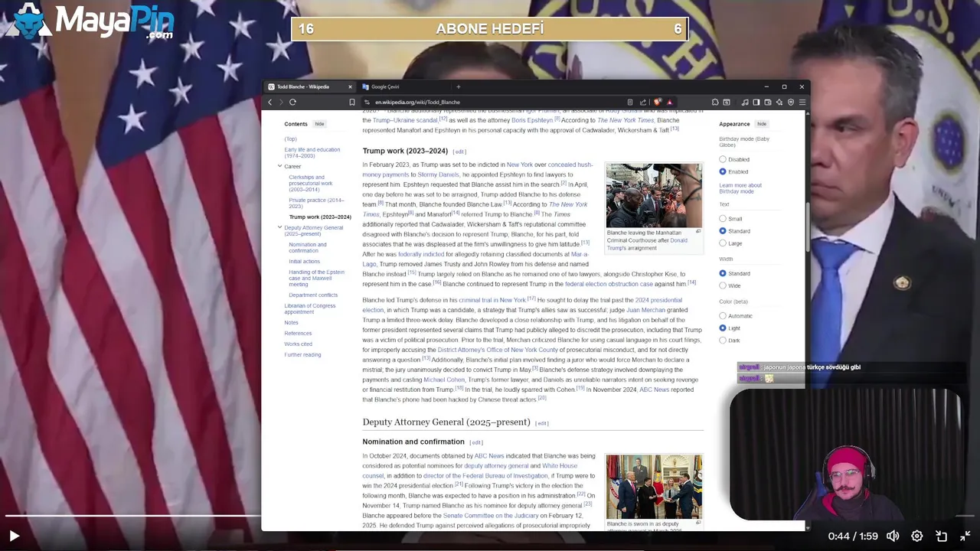Open Brave Rewards triangle icon

(669, 102)
